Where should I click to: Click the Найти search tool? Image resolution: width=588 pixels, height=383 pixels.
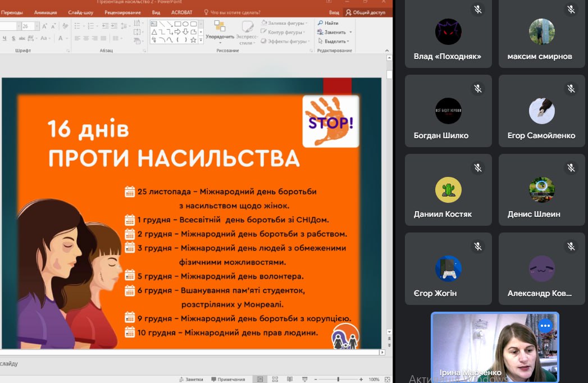[328, 23]
